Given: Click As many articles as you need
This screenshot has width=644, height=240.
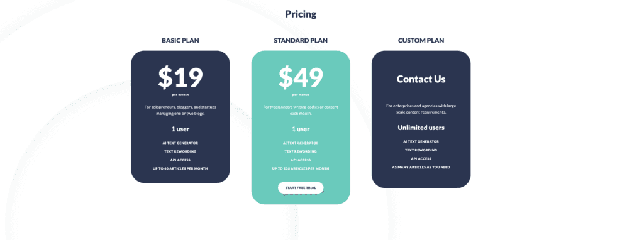Looking at the screenshot, I should point(421,167).
